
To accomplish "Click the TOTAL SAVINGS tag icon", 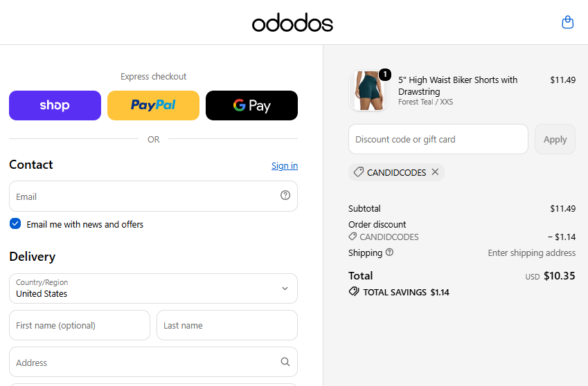I will tap(354, 292).
